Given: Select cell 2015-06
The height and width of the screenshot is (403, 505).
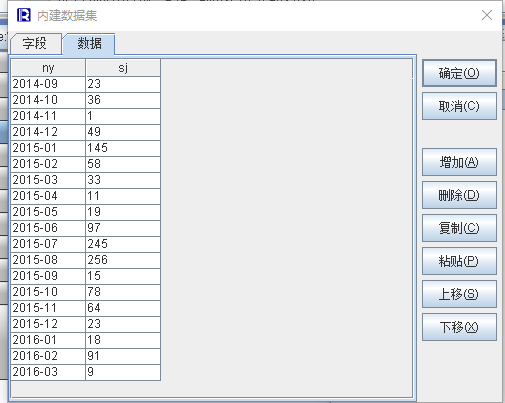Looking at the screenshot, I should coord(48,228).
